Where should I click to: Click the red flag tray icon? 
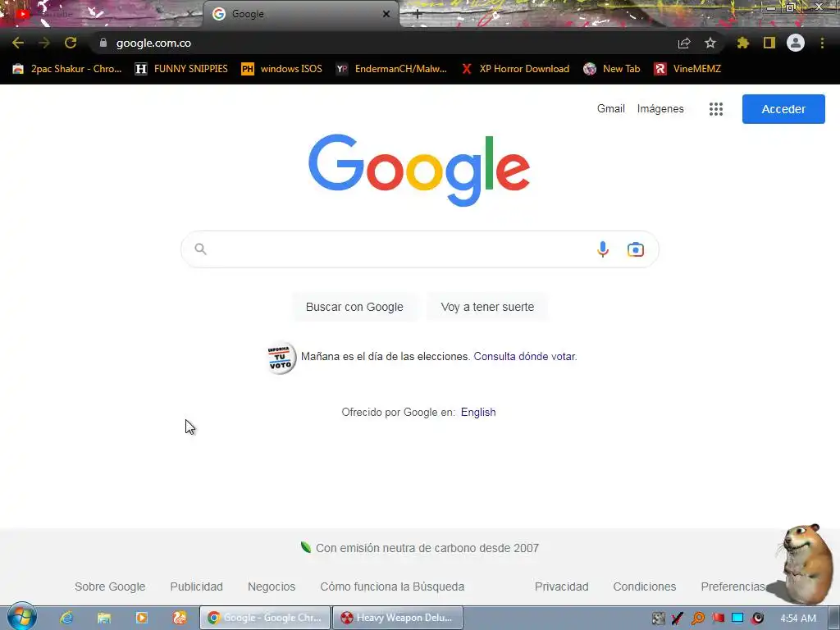[718, 619]
